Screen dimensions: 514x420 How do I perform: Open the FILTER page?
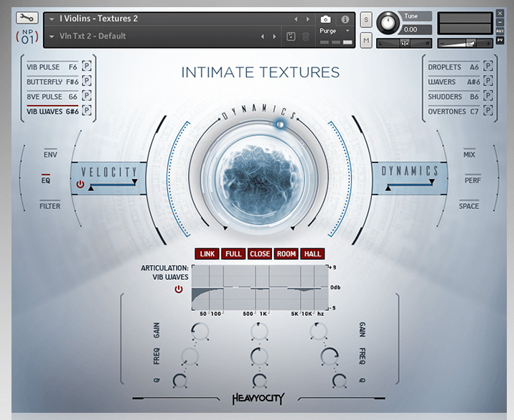coord(50,206)
